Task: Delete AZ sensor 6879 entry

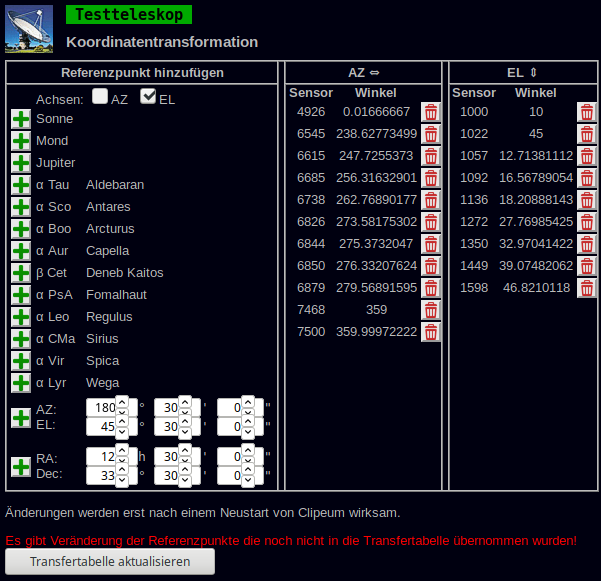Action: [431, 288]
